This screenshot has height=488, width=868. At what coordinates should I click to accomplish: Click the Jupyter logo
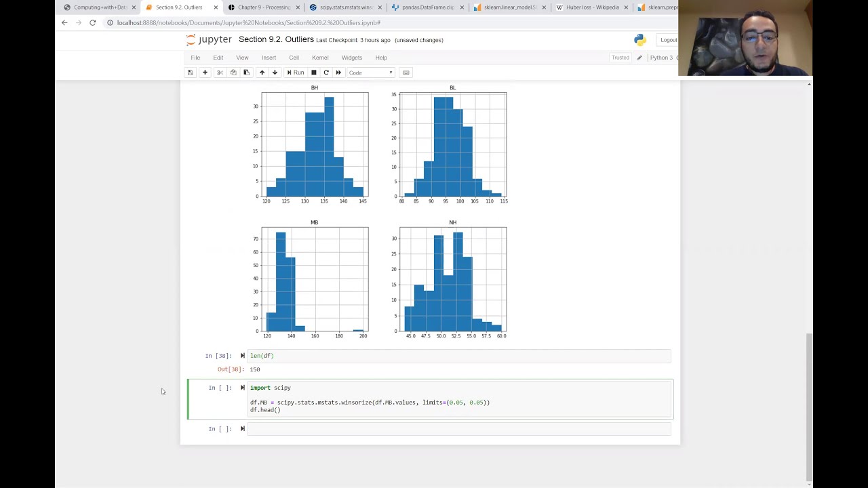click(x=209, y=40)
